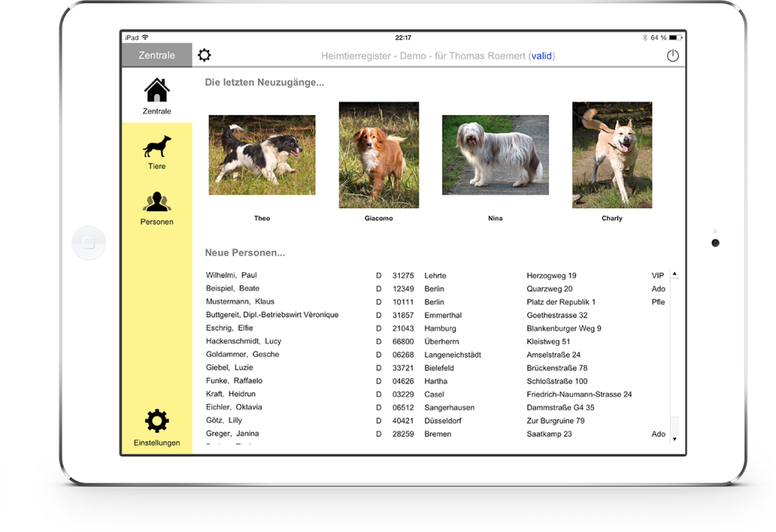Select person Beispiel, Beate
Viewport: 776px width, 532px height.
coord(233,289)
